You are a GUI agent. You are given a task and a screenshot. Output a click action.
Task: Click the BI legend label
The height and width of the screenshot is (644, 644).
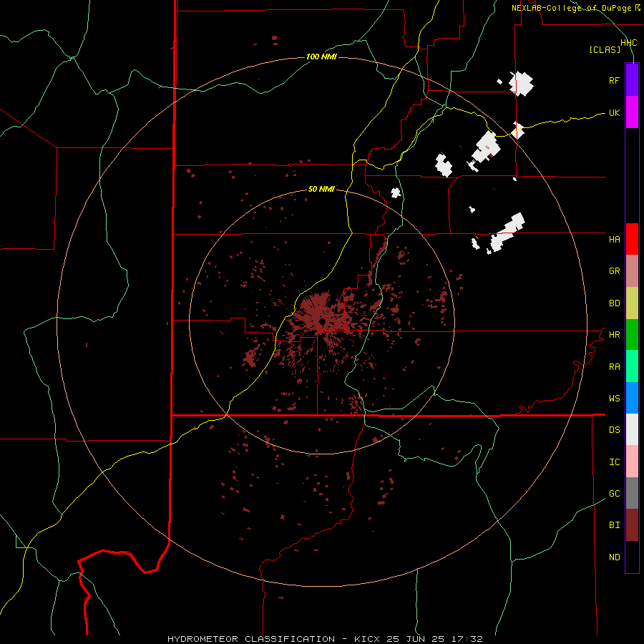pyautogui.click(x=614, y=525)
